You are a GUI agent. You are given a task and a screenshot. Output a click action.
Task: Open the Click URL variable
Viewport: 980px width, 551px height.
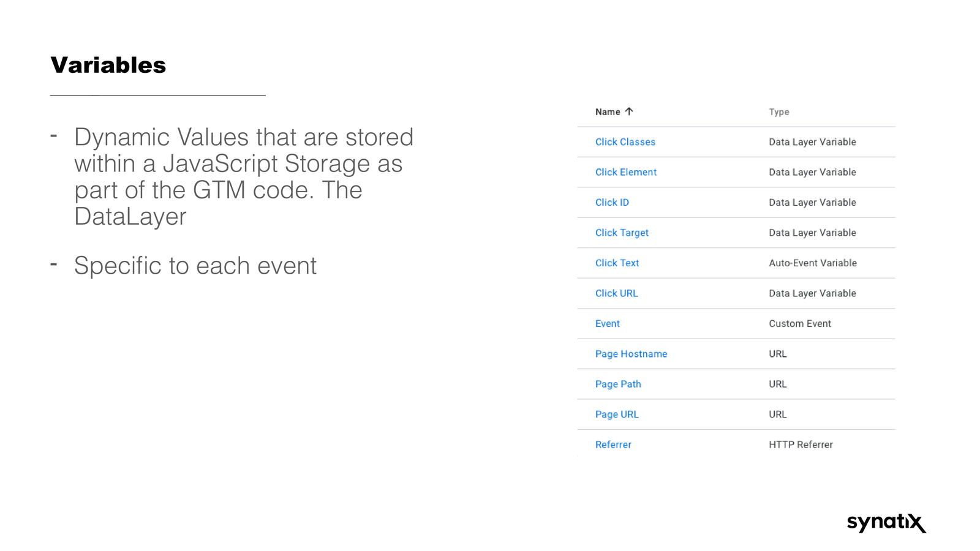coord(616,293)
